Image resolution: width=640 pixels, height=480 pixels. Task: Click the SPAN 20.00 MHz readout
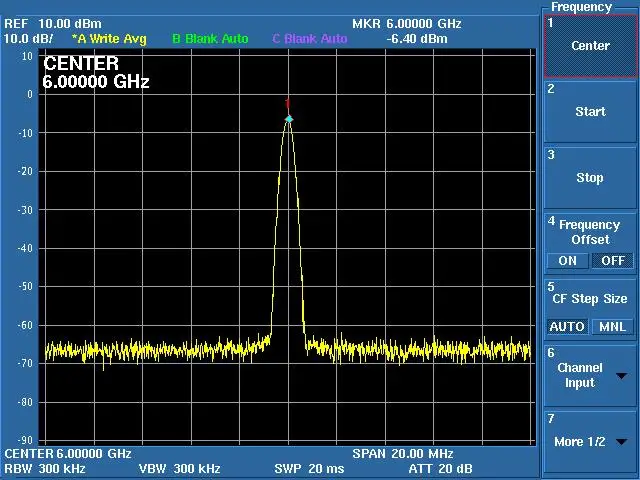[403, 454]
